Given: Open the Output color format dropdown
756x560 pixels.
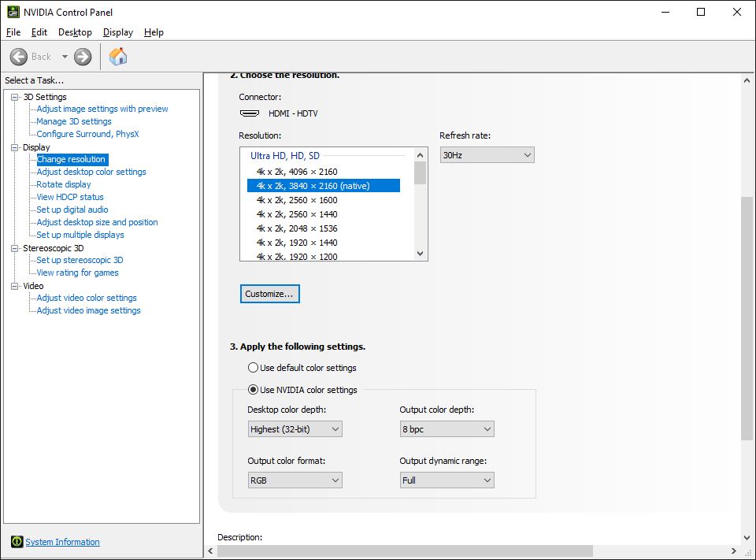Looking at the screenshot, I should [295, 480].
